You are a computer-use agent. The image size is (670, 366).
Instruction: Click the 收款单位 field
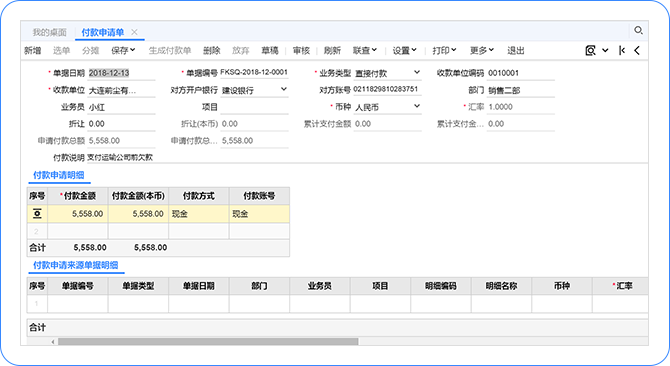point(121,90)
